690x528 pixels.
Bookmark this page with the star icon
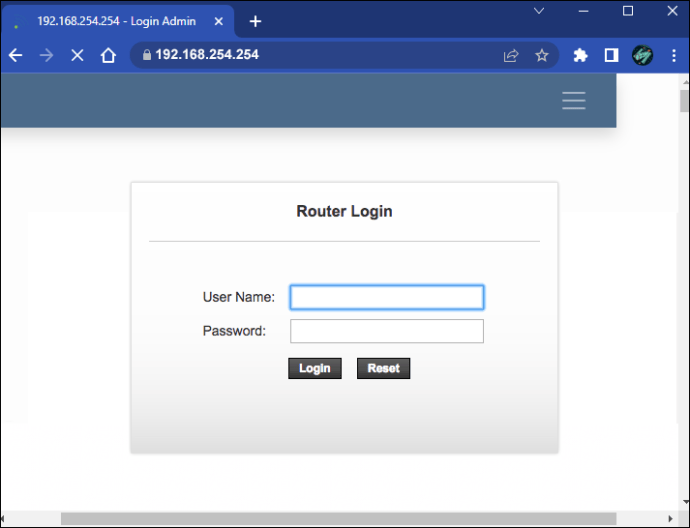542,55
